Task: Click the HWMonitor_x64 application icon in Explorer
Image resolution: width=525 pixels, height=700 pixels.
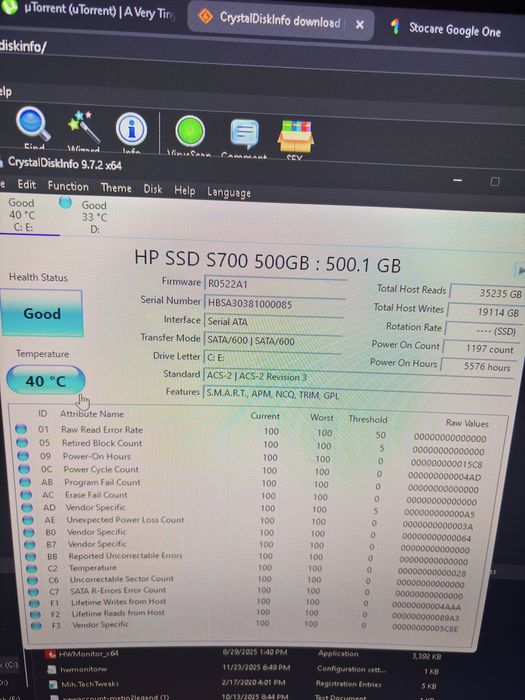Action: 50,654
